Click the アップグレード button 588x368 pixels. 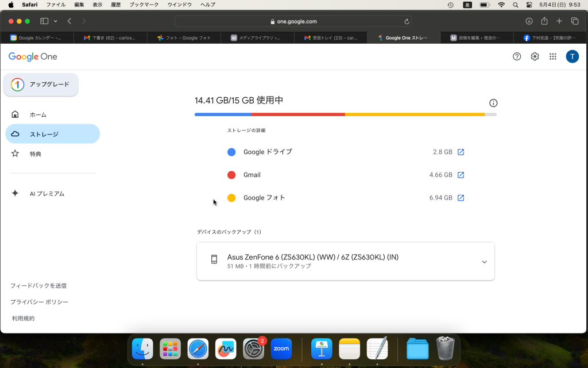41,85
